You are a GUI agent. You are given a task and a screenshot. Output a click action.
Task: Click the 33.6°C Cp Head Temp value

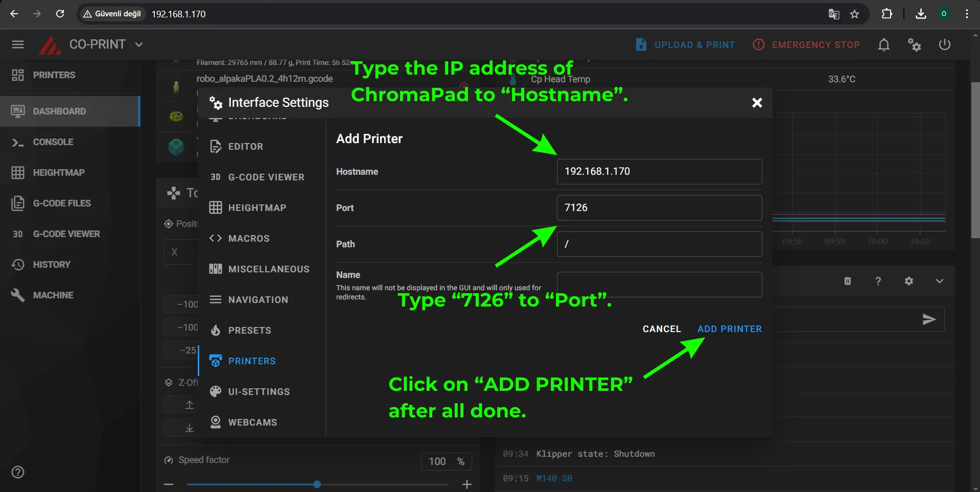[842, 79]
